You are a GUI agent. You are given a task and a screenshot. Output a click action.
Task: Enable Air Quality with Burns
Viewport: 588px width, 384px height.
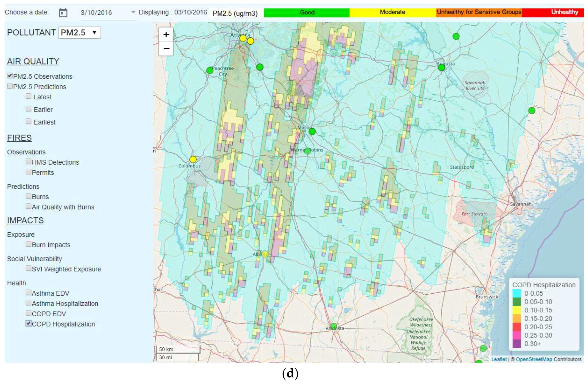pyautogui.click(x=29, y=206)
